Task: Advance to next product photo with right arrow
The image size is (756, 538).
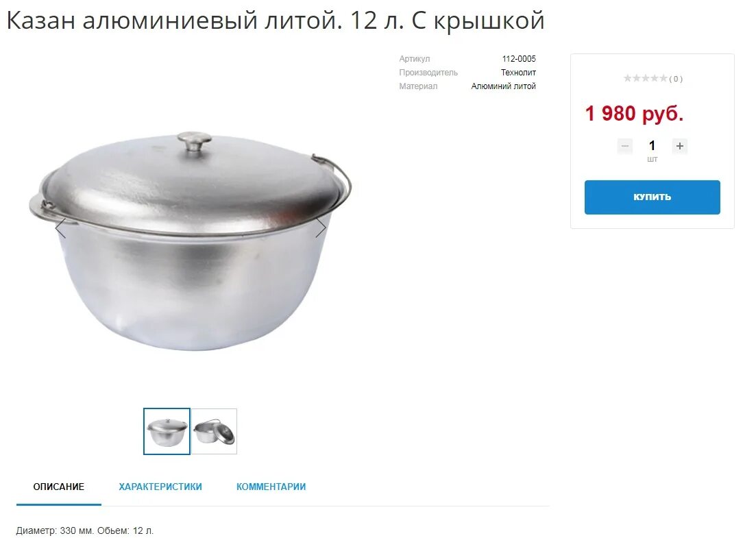Action: tap(321, 228)
